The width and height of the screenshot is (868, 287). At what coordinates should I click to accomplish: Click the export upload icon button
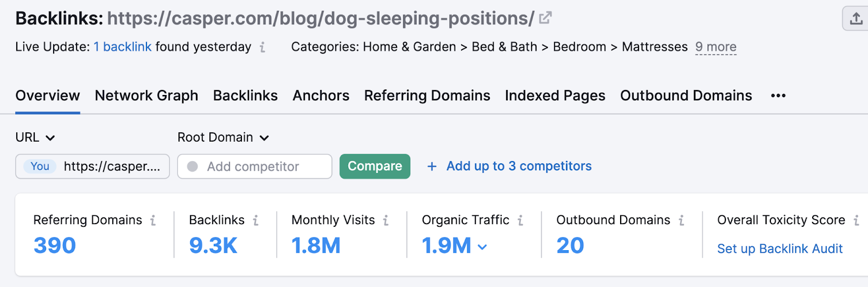pos(856,19)
